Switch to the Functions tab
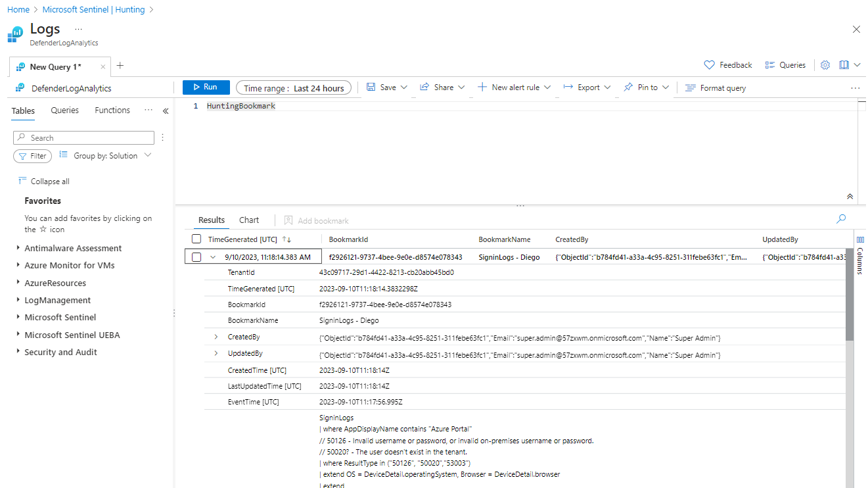868x488 pixels. point(112,110)
